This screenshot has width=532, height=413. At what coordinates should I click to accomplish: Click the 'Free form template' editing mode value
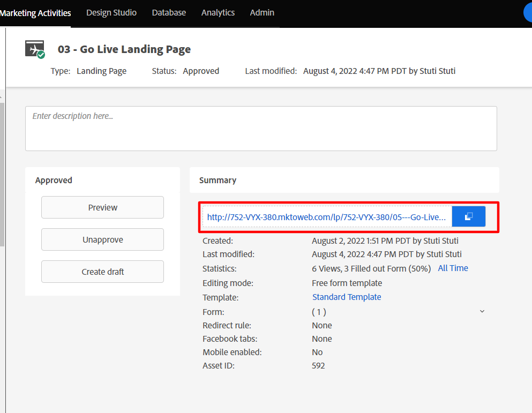[x=347, y=283]
